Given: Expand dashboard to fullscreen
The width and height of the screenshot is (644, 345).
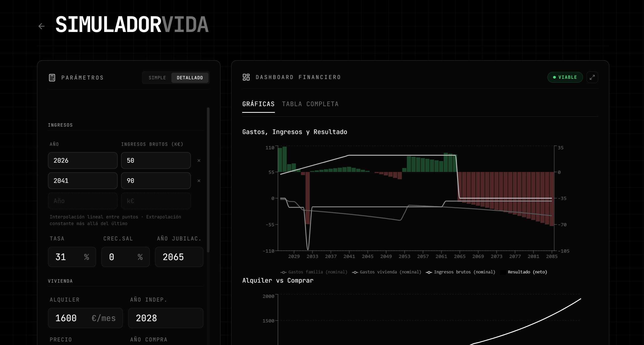Looking at the screenshot, I should (x=592, y=77).
